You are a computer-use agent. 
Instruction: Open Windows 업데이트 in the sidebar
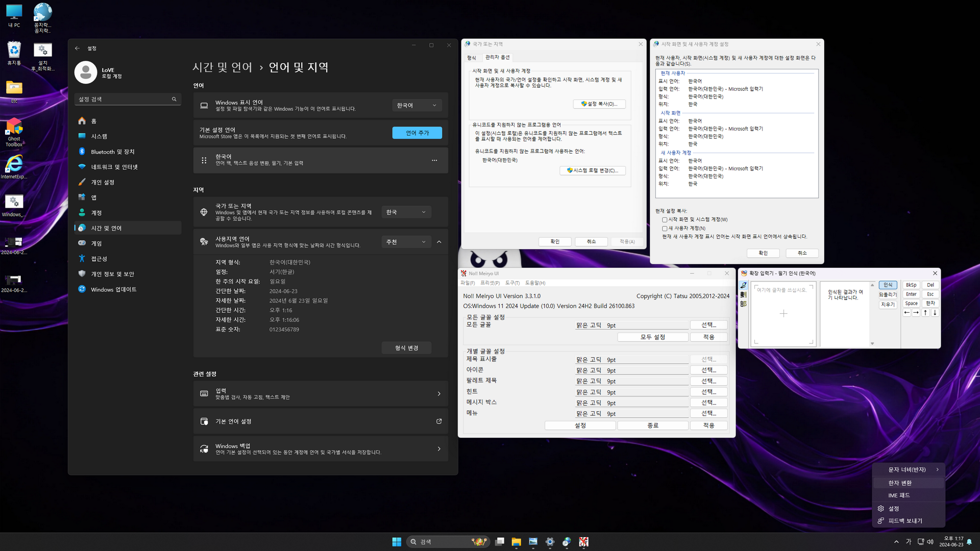click(x=113, y=289)
